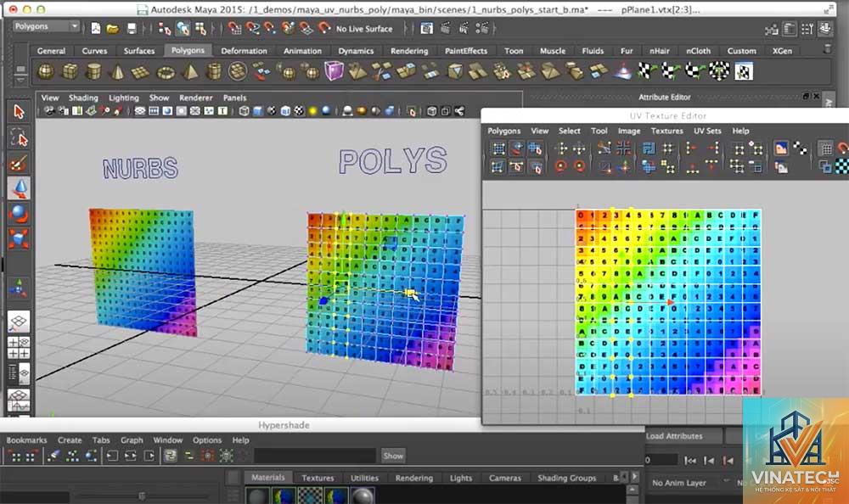
Task: Toggle viewport use all lights icon
Action: click(312, 111)
